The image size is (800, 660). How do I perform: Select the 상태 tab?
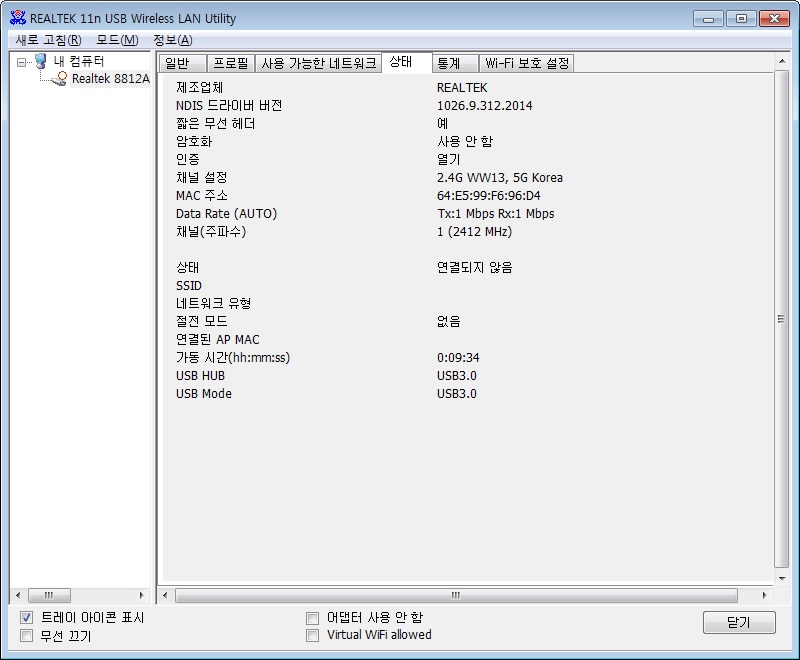tap(407, 62)
